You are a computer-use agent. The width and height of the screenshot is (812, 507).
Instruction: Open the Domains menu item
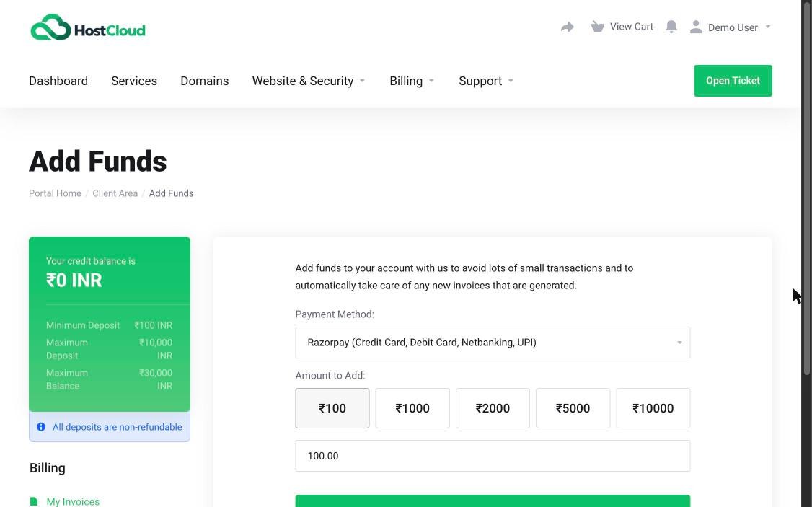[x=205, y=81]
